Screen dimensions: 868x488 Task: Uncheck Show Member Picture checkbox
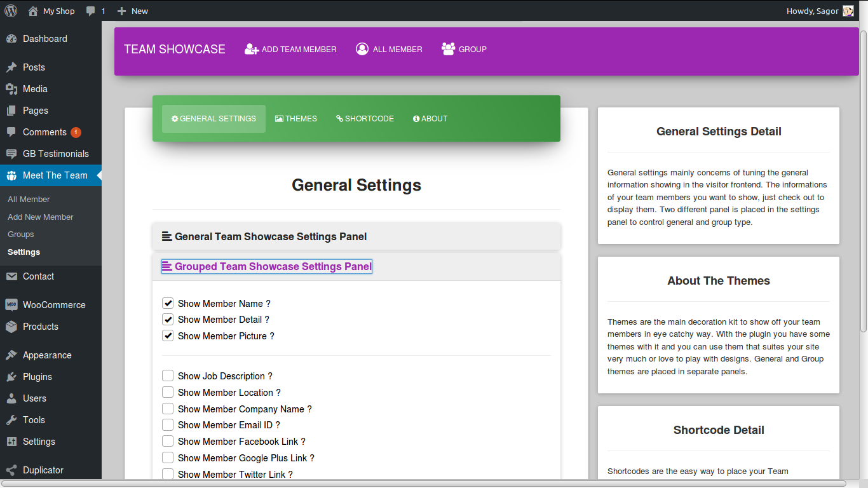pos(168,335)
